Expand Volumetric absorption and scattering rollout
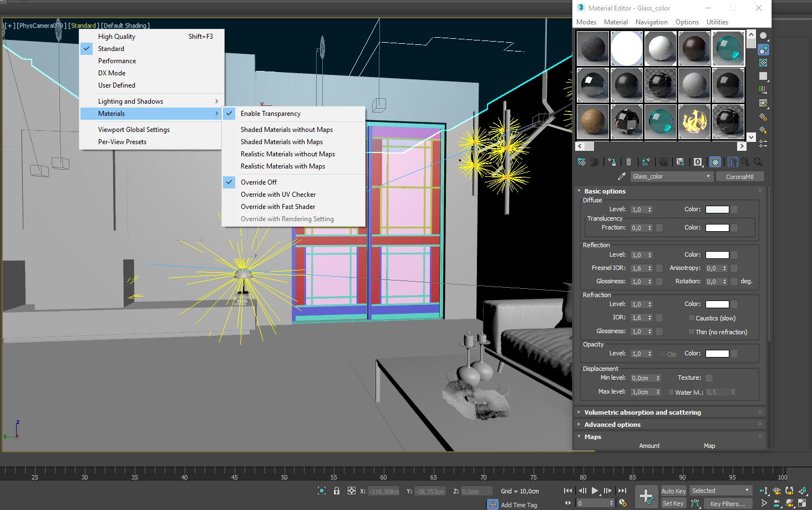812x510 pixels. (642, 412)
